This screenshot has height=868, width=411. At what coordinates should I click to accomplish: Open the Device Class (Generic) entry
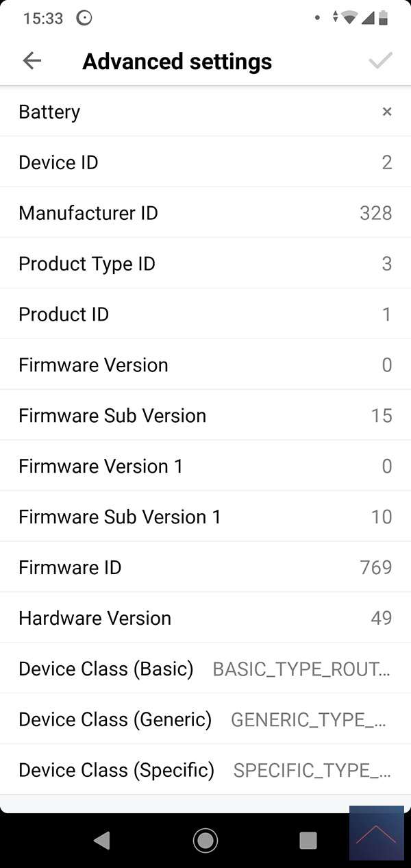click(x=206, y=719)
